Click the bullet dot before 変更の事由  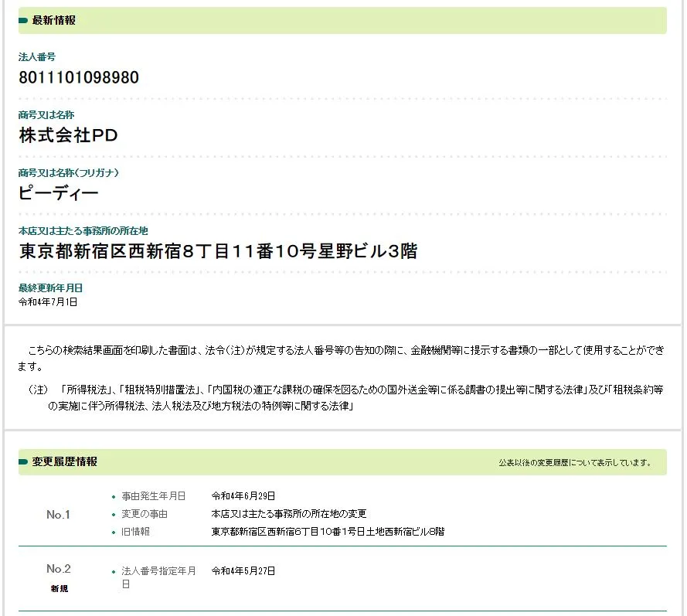pyautogui.click(x=114, y=514)
